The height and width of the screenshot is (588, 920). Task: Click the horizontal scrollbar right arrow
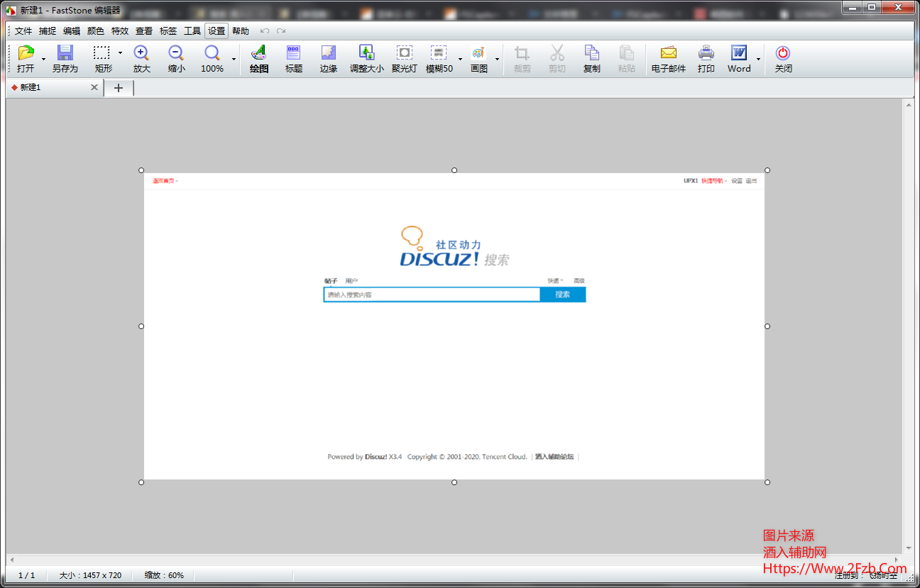tap(897, 560)
